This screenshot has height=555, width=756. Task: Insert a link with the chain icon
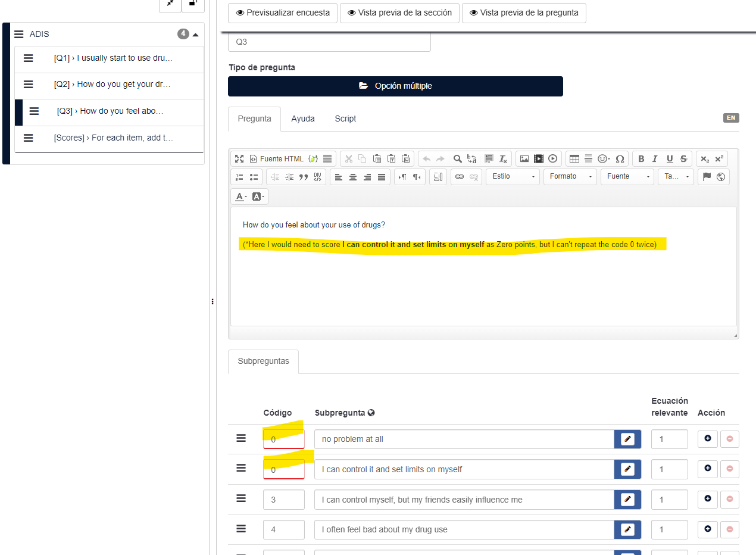(459, 177)
